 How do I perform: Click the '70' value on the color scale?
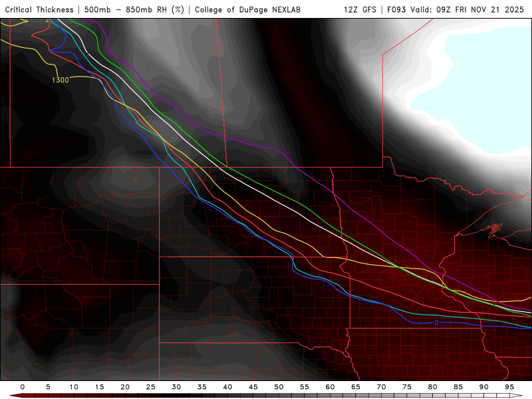(x=381, y=387)
